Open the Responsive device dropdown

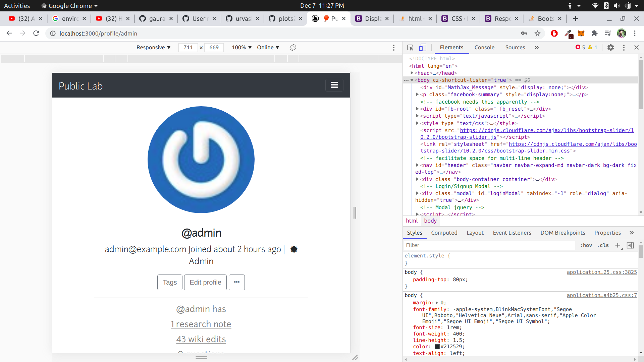click(153, 48)
